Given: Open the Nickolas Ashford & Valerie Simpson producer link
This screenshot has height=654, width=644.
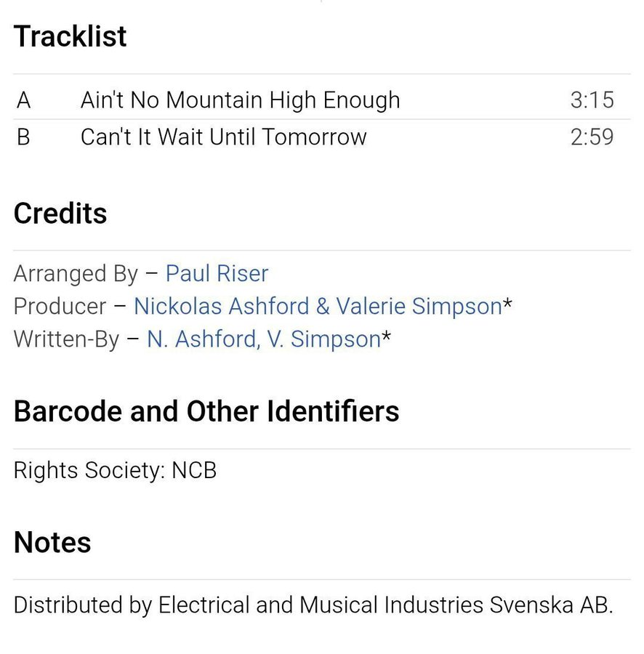Looking at the screenshot, I should (318, 307).
